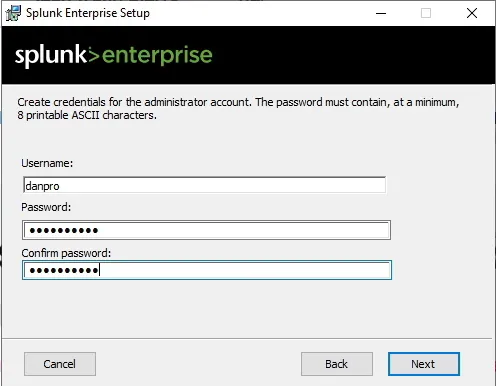This screenshot has width=496, height=386.
Task: Go to the previous step with Back
Action: 337,364
